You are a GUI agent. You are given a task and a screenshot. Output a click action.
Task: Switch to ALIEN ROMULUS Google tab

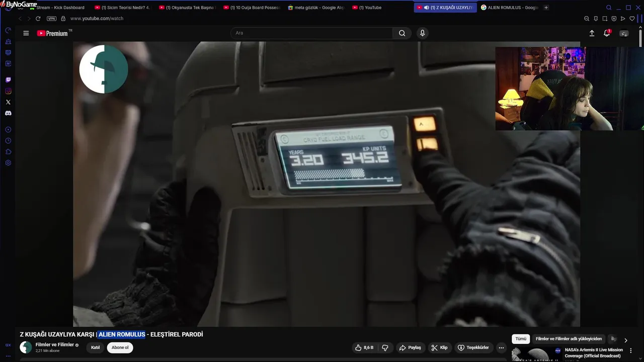509,8
